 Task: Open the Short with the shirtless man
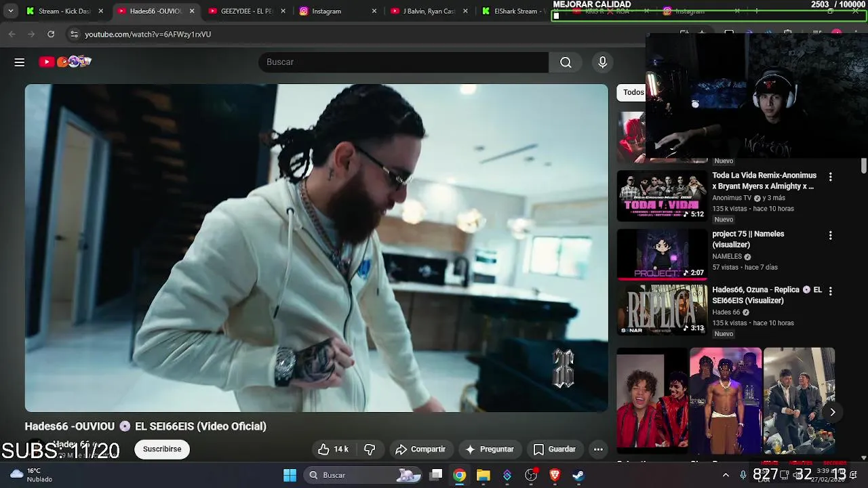tap(726, 401)
